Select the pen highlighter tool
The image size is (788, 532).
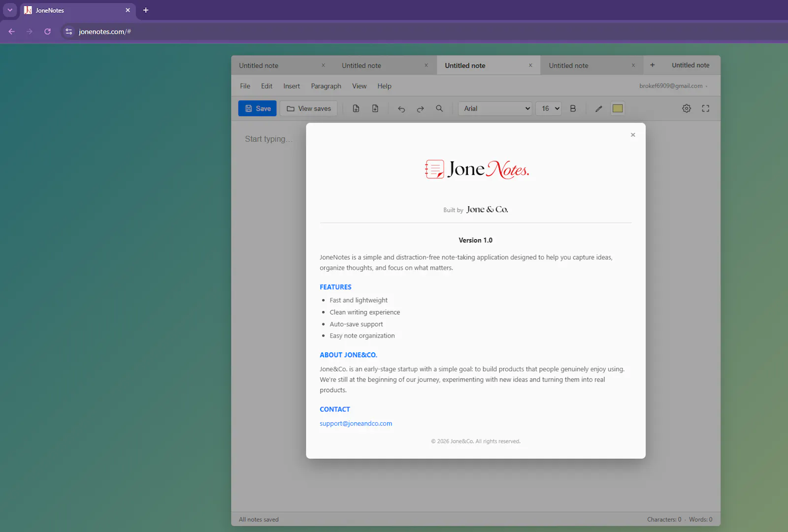click(599, 109)
